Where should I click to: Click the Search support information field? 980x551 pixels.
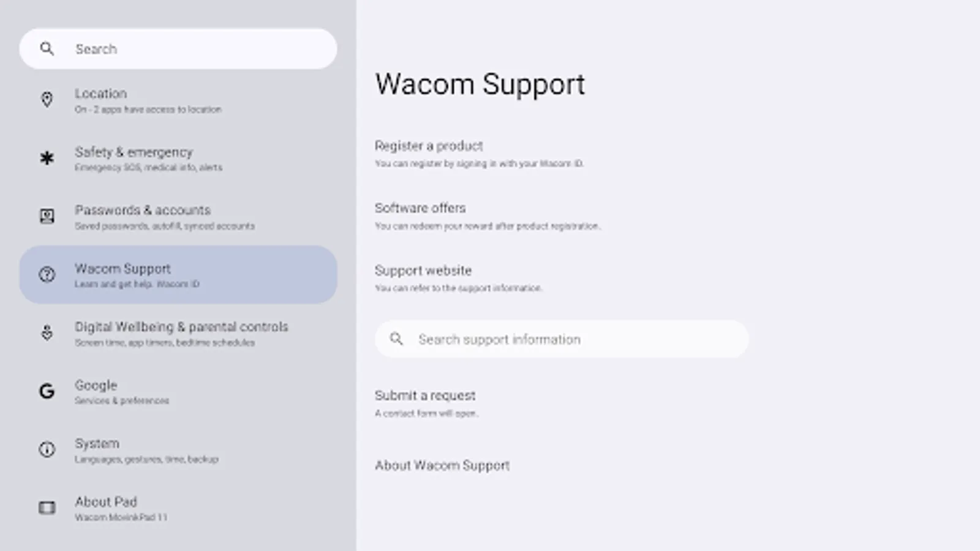click(x=561, y=339)
